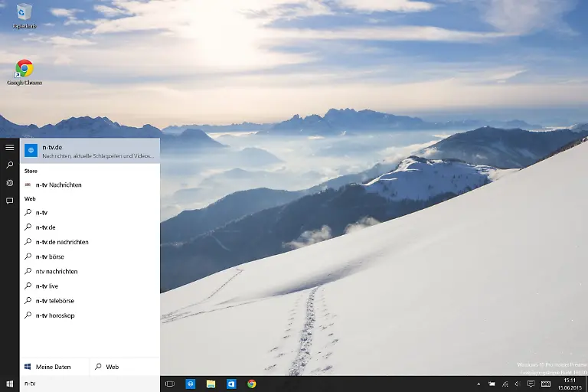Viewport: 588px width, 392px height.
Task: Select the Papierkorb recycle bin icon
Action: click(24, 14)
